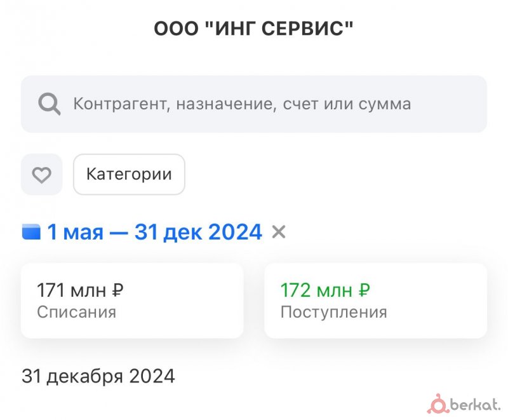Open the Поступления summary card
This screenshot has height=420, width=508.
tap(375, 301)
